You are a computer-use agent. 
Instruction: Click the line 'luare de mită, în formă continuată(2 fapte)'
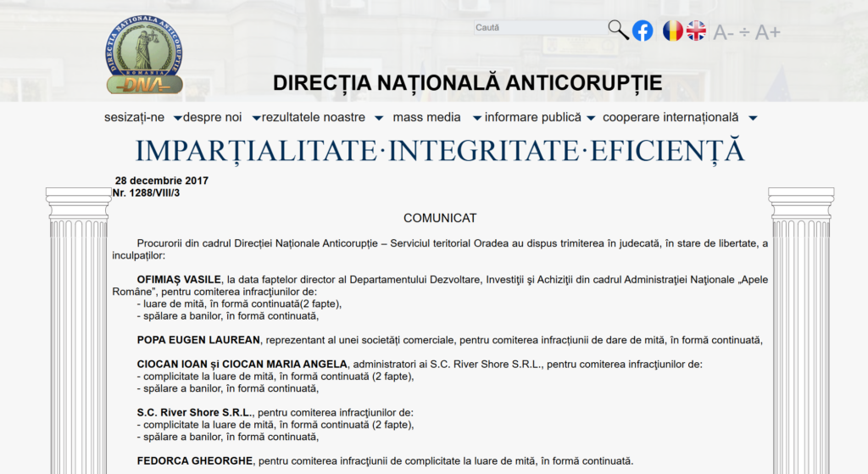tap(239, 304)
